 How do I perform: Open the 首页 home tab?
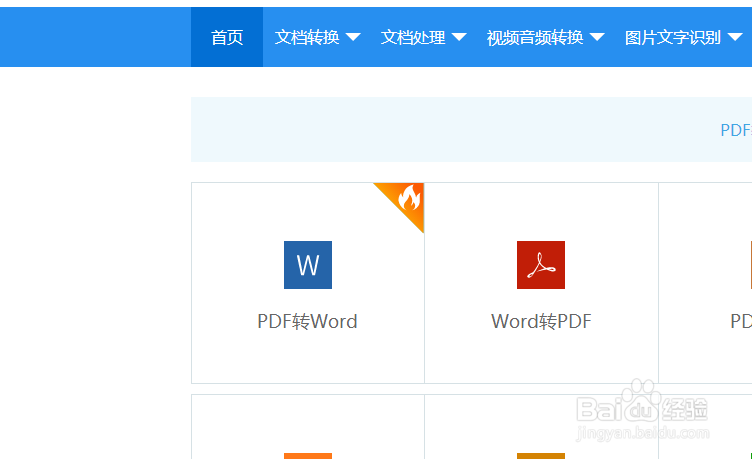227,37
